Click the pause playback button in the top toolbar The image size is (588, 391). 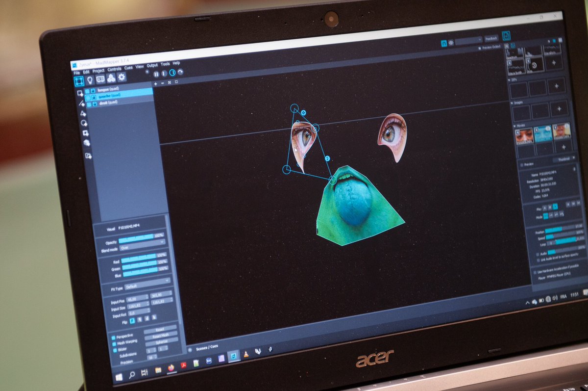[156, 74]
